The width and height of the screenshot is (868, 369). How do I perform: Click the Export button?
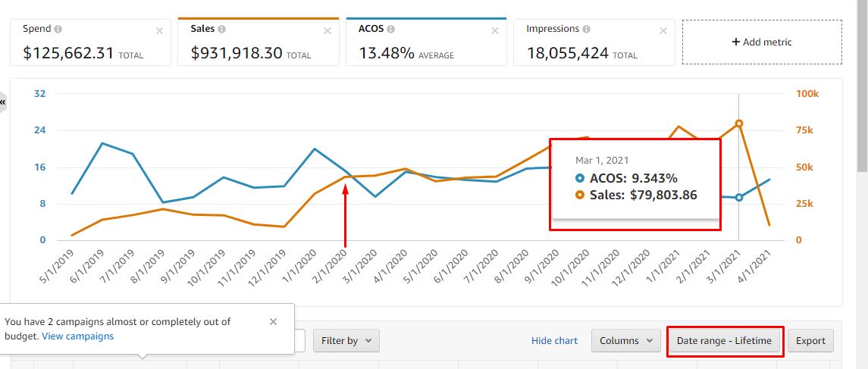(810, 341)
